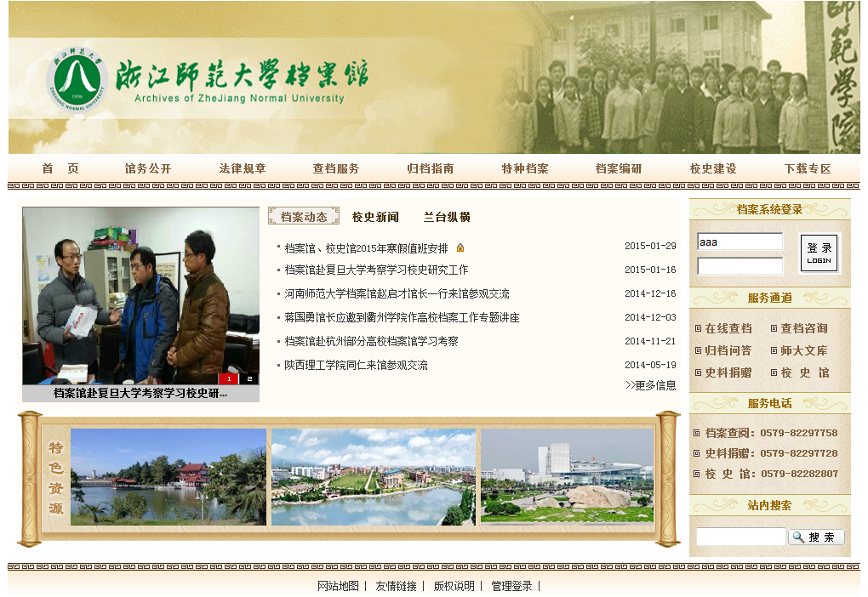The width and height of the screenshot is (868, 597).
Task: Show slide 1 in the photo slideshow
Action: coord(228,378)
